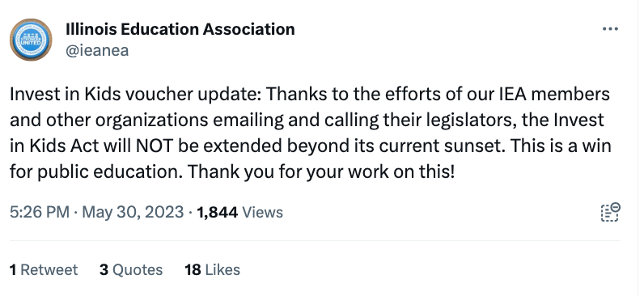View the 1,844 Views count
644x296 pixels.
tap(239, 212)
